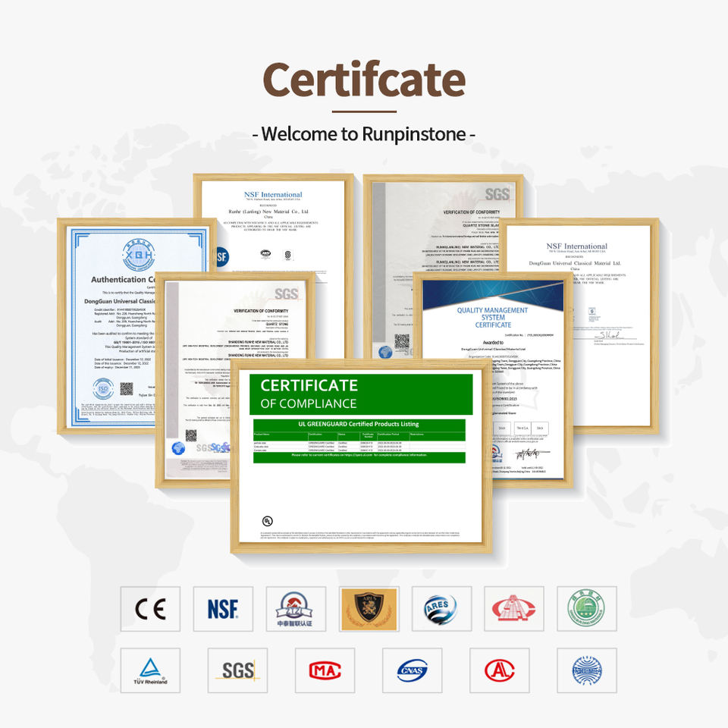Click the "- Welcome to Runpinstone -" subtitle
The height and width of the screenshot is (728, 728).
coord(364,133)
